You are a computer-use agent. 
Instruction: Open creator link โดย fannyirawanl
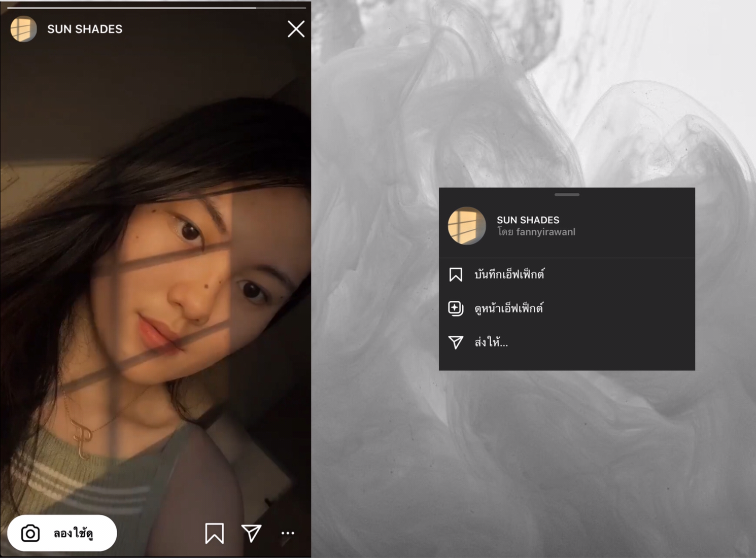tap(536, 232)
